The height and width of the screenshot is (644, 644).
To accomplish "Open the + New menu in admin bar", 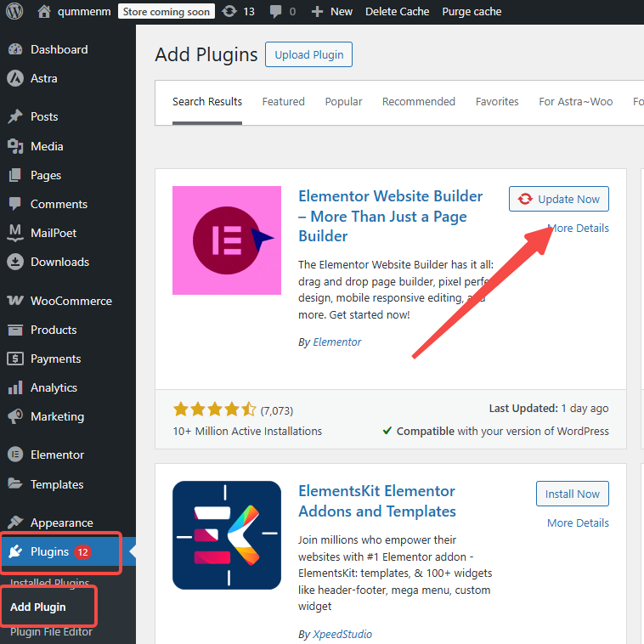I will 331,12.
